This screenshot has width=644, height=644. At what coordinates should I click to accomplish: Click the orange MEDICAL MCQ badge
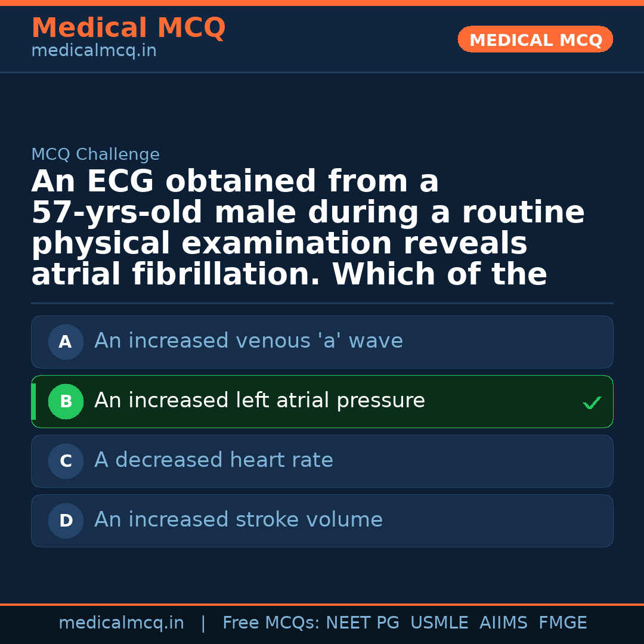tap(535, 40)
